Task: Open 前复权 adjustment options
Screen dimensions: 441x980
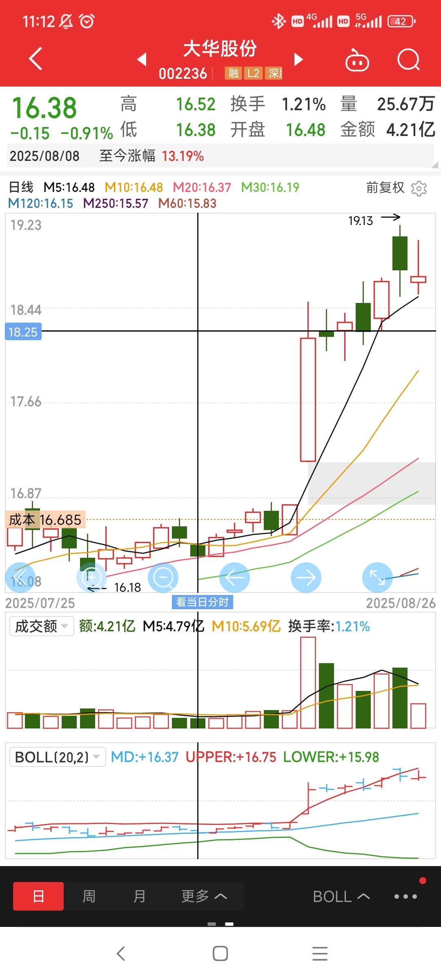Action: [385, 188]
